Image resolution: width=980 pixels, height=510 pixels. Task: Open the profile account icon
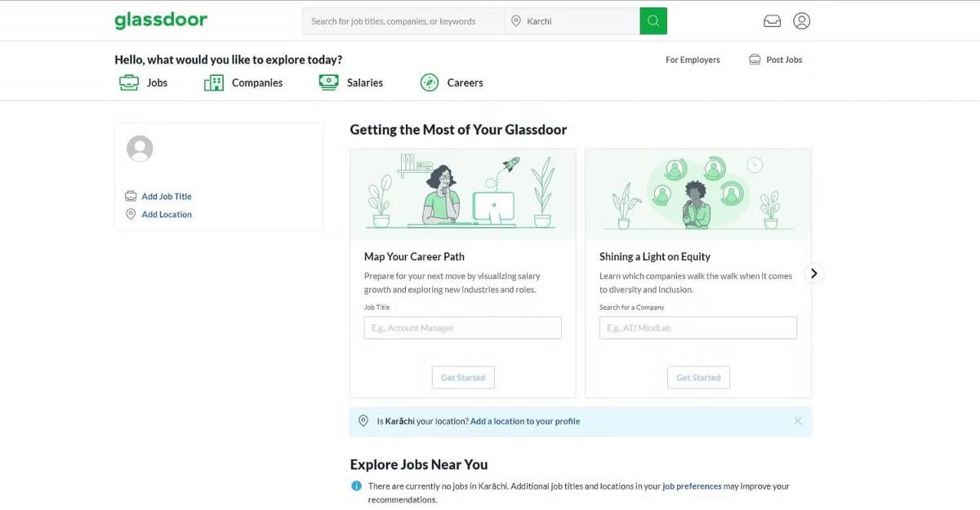801,20
